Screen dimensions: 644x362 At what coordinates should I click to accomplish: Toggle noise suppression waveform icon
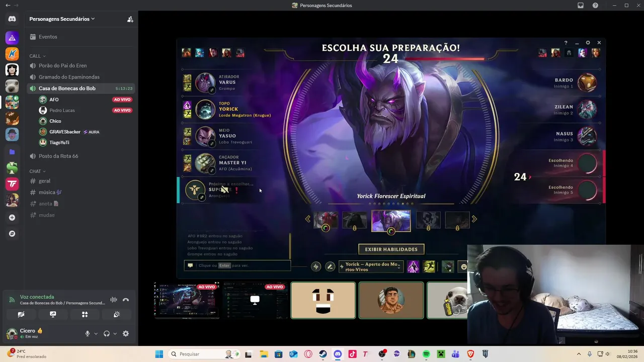pos(114,300)
